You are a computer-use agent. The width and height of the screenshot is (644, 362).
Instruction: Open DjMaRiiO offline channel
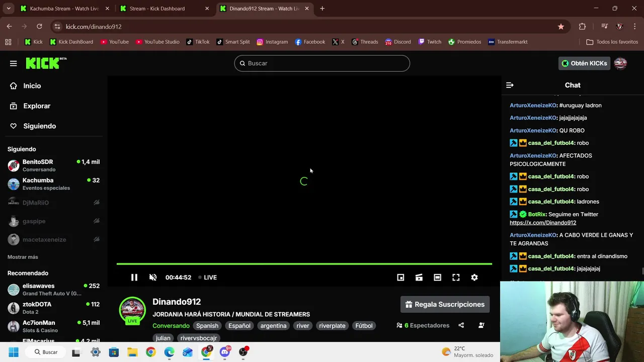54,203
